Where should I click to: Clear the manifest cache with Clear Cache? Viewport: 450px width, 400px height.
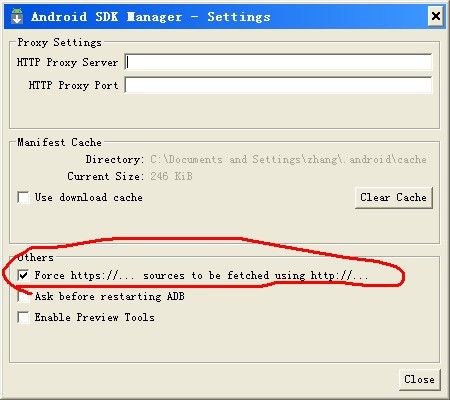[394, 198]
